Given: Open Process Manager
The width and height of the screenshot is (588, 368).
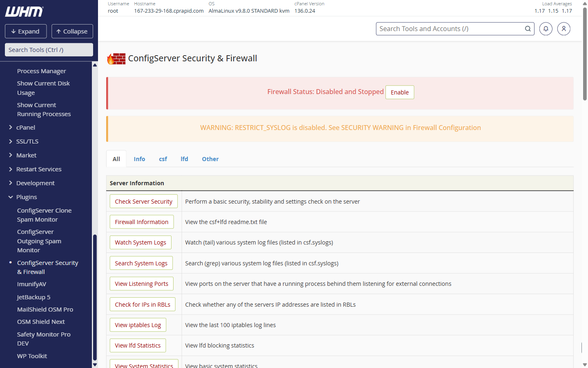Looking at the screenshot, I should click(42, 71).
